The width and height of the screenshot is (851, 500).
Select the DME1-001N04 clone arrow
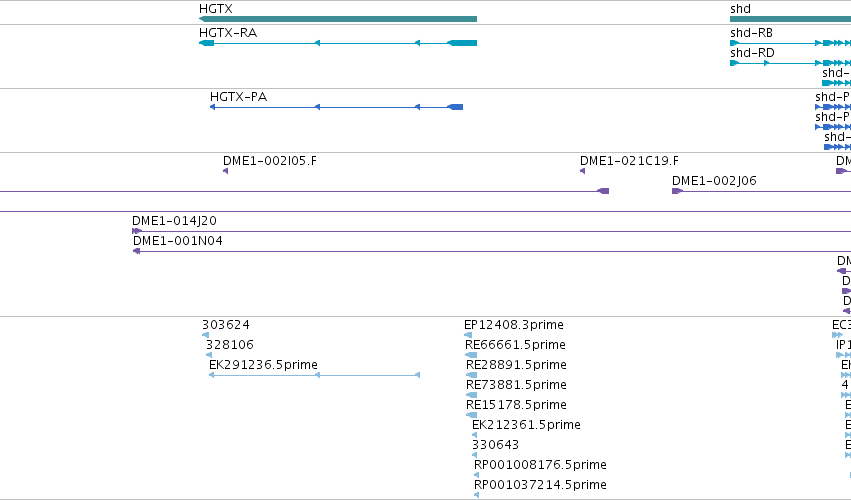tap(137, 251)
